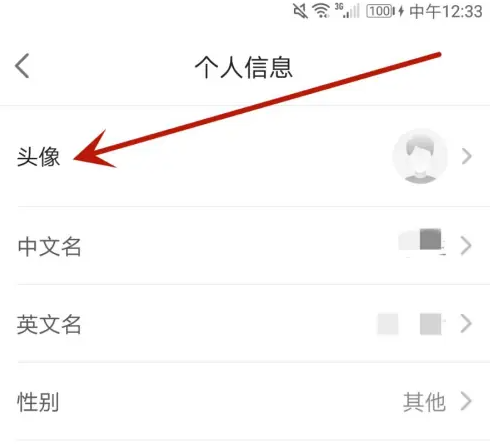
Task: Tap the default avatar profile picture
Action: (x=420, y=156)
